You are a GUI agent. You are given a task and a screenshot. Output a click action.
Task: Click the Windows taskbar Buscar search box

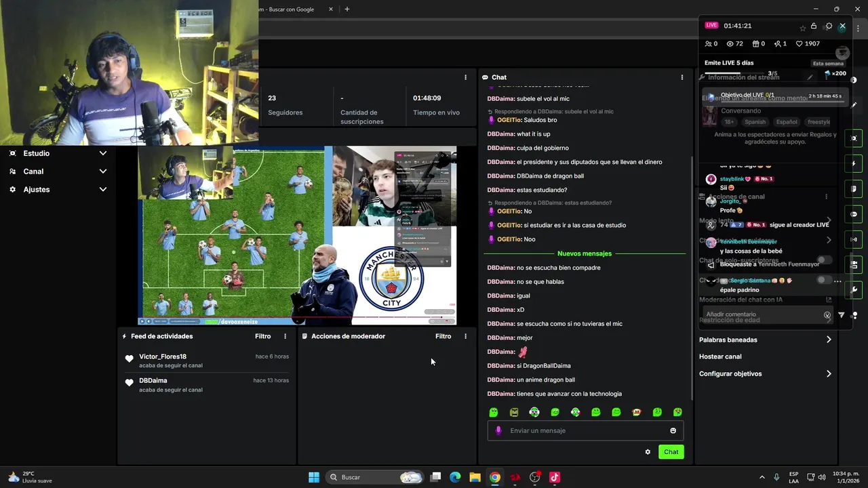click(373, 477)
